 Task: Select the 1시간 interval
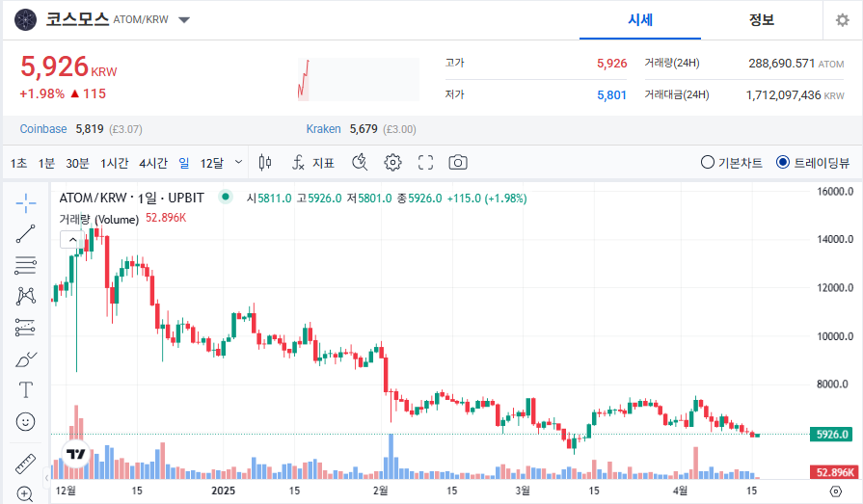click(114, 163)
